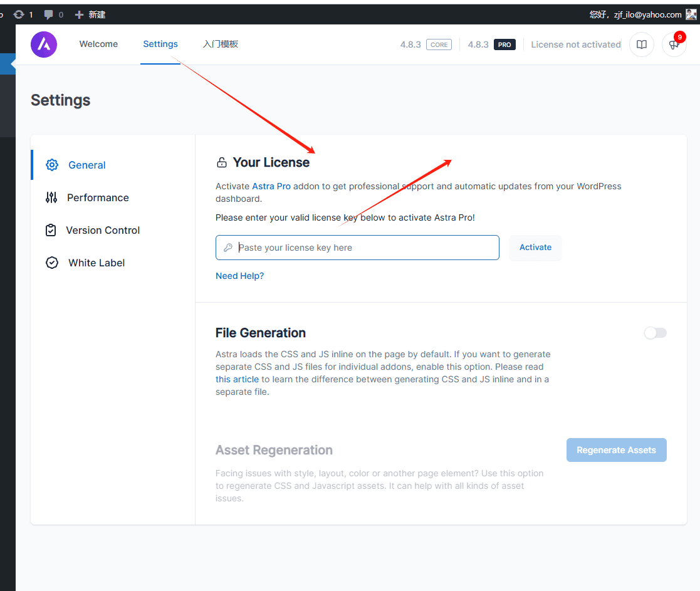Open the What's New megaphone icon

tap(674, 44)
